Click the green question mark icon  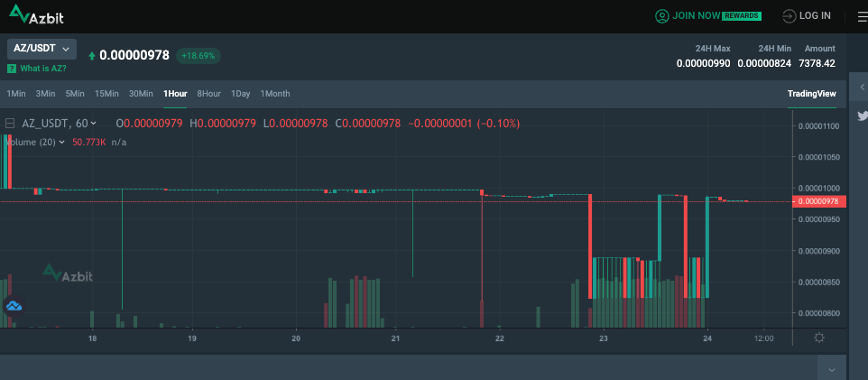[11, 69]
